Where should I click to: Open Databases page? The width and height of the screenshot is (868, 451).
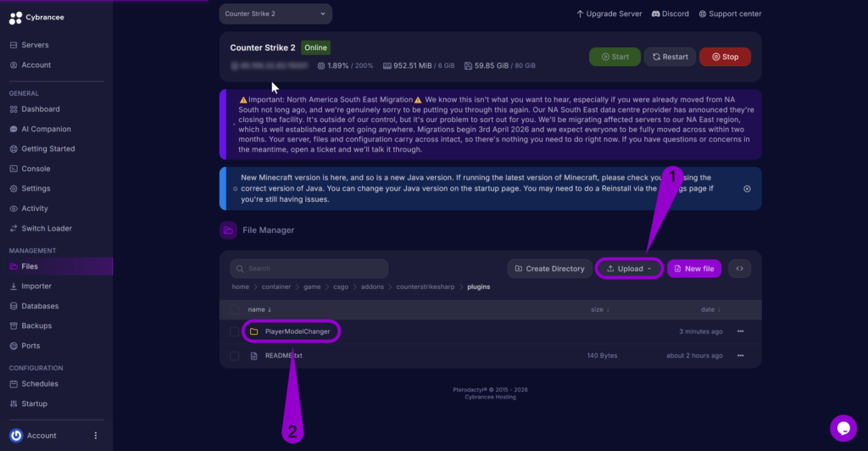click(x=39, y=306)
